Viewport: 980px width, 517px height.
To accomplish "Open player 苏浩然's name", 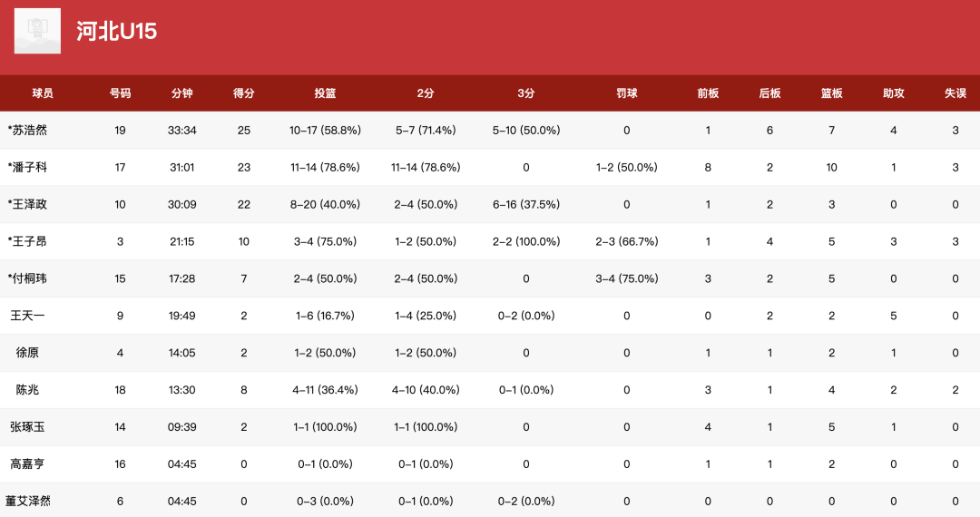I will [x=28, y=131].
